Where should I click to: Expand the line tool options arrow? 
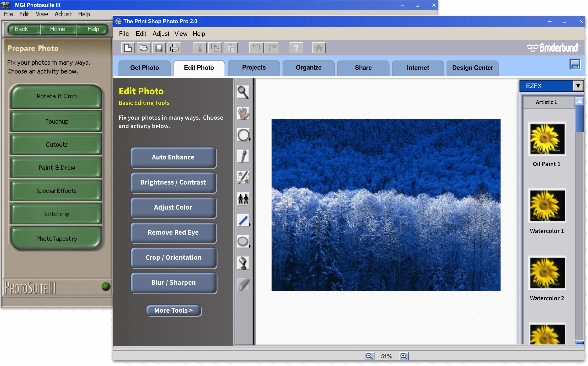click(250, 225)
